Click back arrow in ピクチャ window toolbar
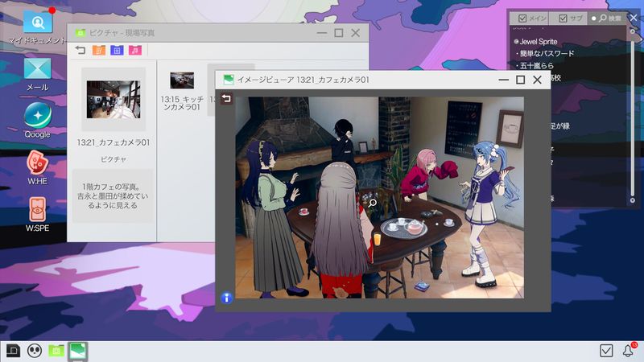Image resolution: width=644 pixels, height=362 pixels. tap(80, 51)
